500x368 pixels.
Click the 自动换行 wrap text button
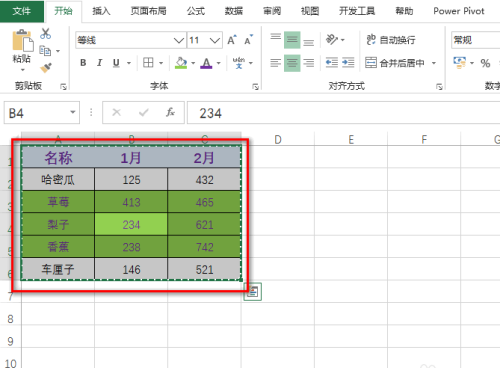coord(391,40)
